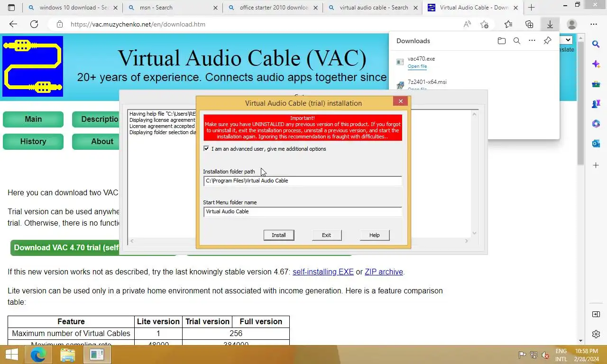Viewport: 607px width, 364px height.
Task: Pin the Downloads panel
Action: [x=547, y=41]
